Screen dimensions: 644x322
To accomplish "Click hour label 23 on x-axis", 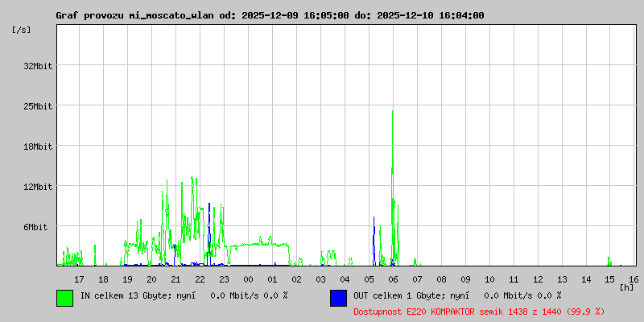I will [x=225, y=279].
